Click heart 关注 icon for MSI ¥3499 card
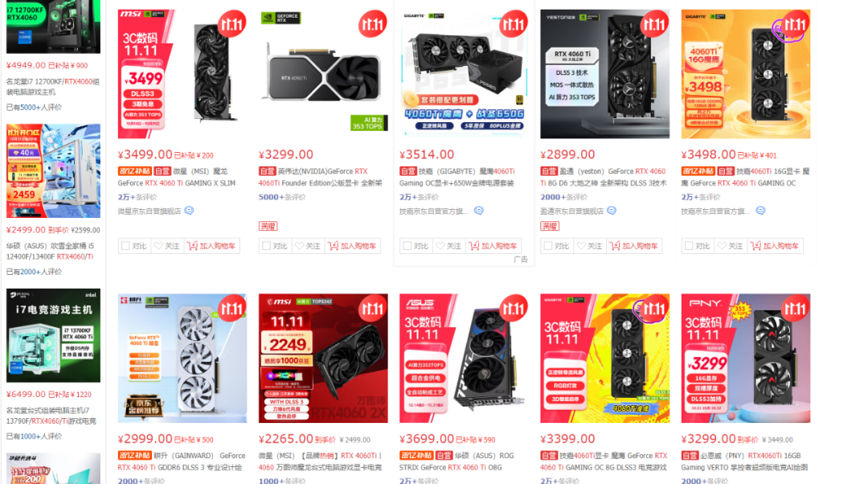This screenshot has height=484, width=868. 159,246
